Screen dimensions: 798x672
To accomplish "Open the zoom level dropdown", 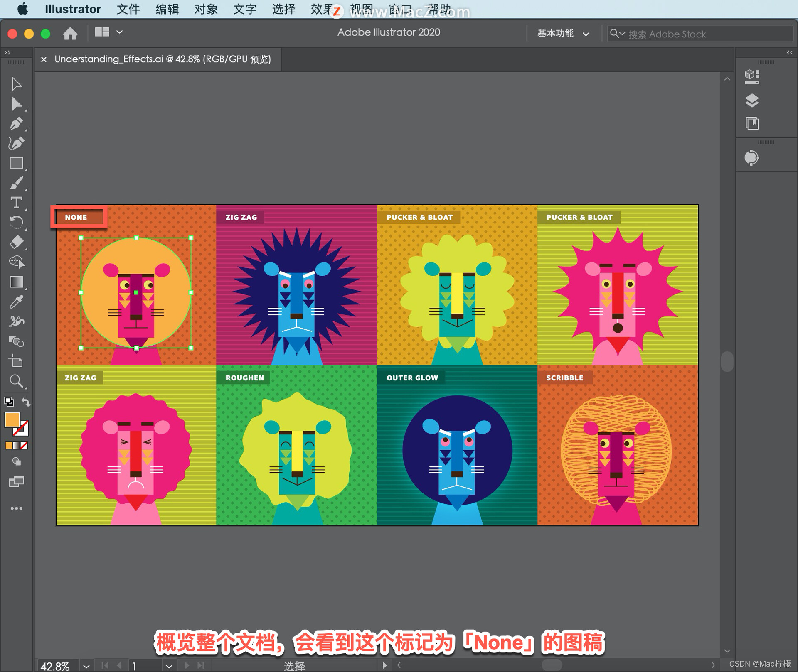I will [x=86, y=666].
